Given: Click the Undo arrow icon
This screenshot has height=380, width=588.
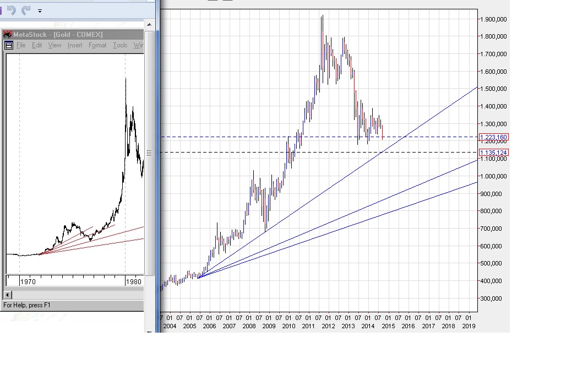Looking at the screenshot, I should point(11,10).
